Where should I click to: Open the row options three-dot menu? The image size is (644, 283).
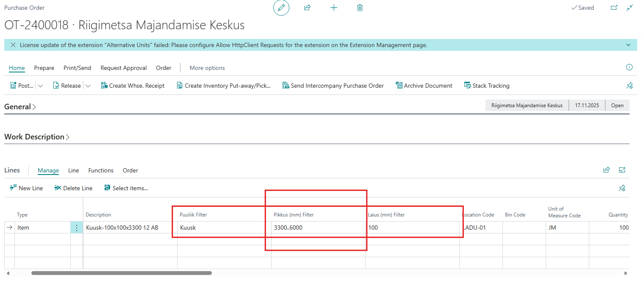click(76, 228)
